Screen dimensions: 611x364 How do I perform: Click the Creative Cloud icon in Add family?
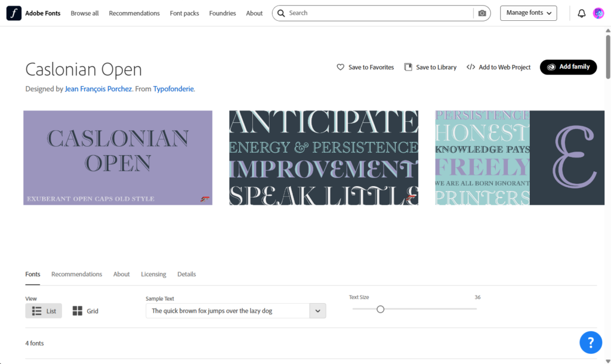click(551, 67)
